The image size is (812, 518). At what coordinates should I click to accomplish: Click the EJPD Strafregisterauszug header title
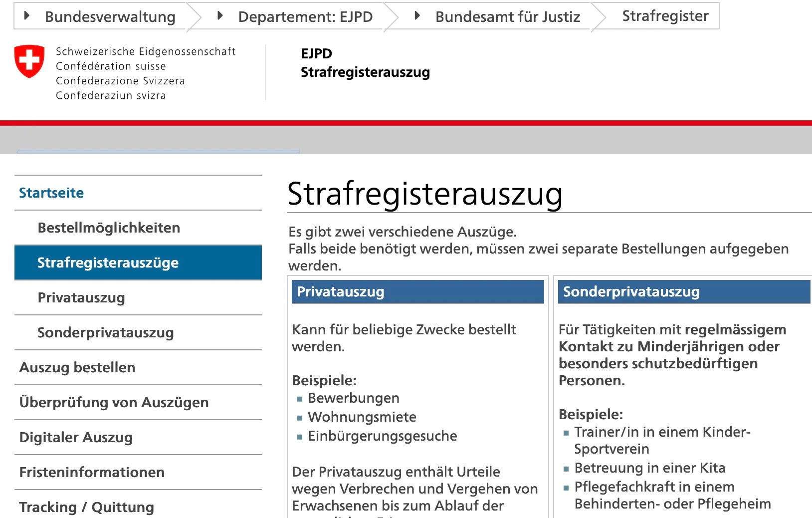click(x=365, y=63)
